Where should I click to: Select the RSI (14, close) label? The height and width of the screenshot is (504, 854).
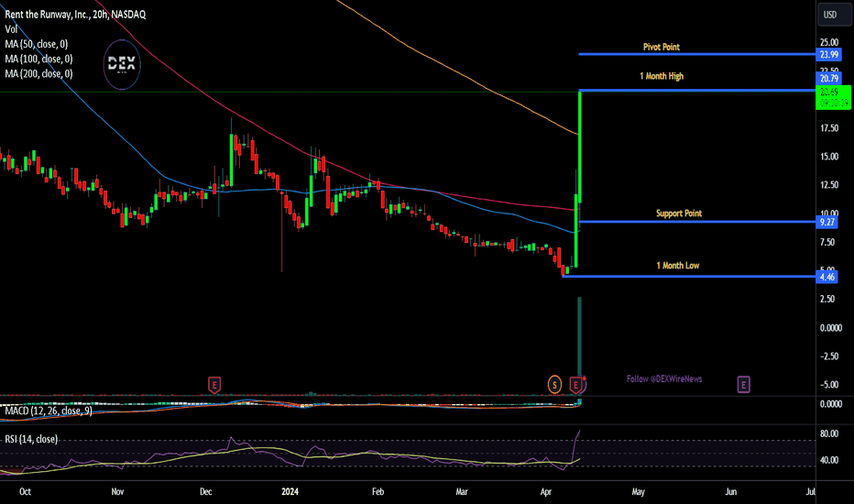pos(31,439)
